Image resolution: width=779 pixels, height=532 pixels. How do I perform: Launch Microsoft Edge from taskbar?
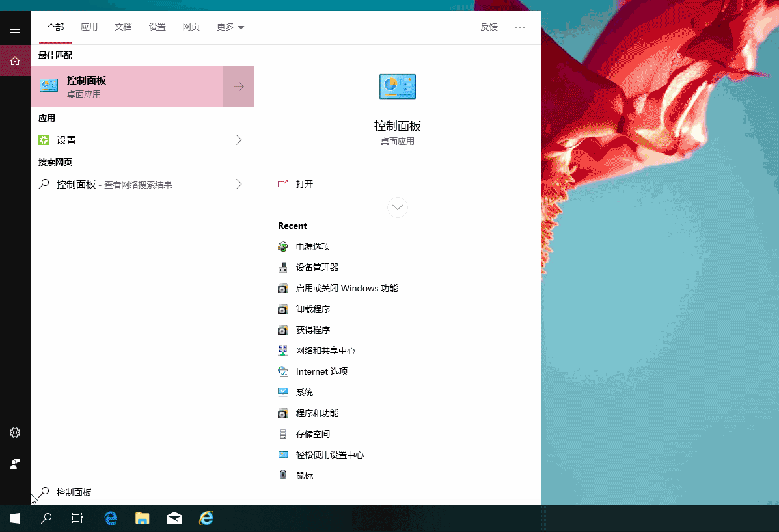click(111, 518)
